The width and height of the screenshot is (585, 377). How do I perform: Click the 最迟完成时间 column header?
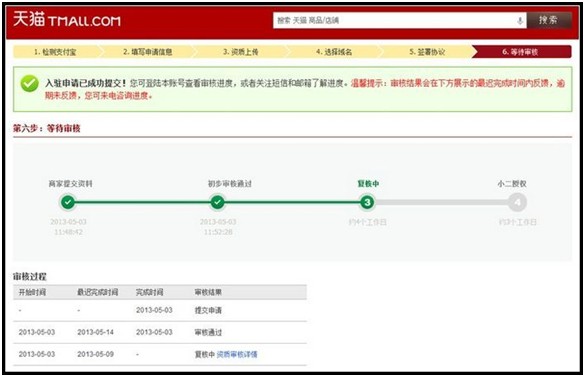pos(98,292)
